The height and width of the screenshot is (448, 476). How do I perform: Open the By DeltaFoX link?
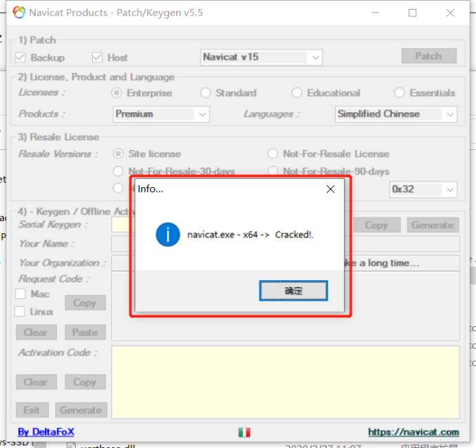[46, 431]
